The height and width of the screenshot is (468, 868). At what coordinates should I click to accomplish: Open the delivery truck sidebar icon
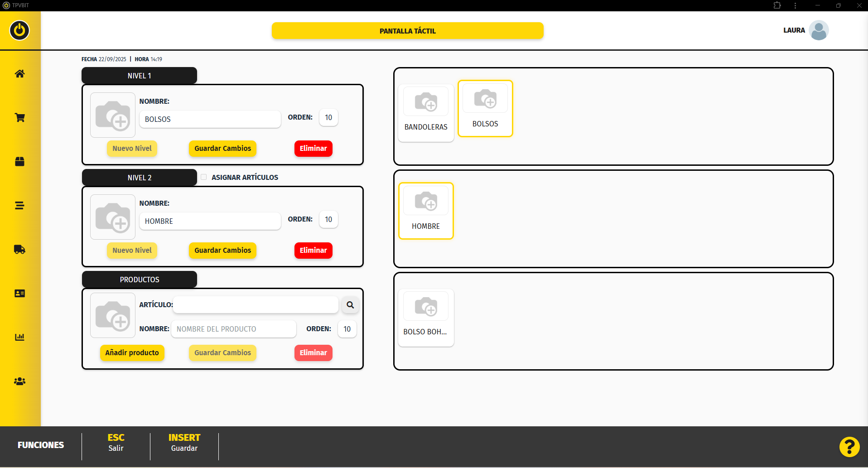19,249
